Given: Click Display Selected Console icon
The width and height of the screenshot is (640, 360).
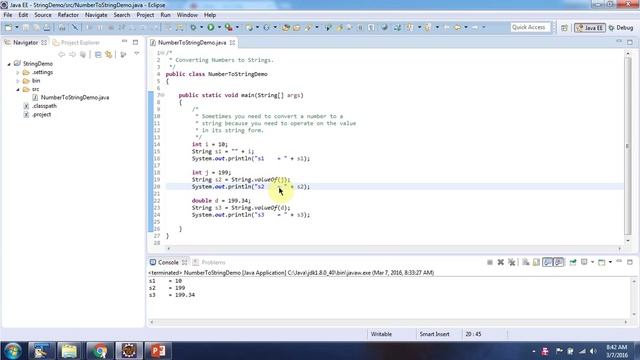Looking at the screenshot, I should coord(584,262).
